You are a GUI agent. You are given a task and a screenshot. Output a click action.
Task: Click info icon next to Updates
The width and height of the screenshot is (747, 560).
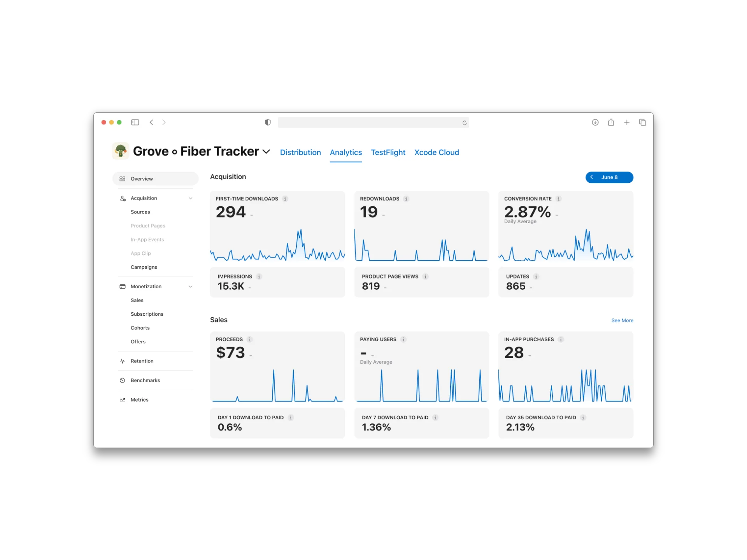(536, 276)
